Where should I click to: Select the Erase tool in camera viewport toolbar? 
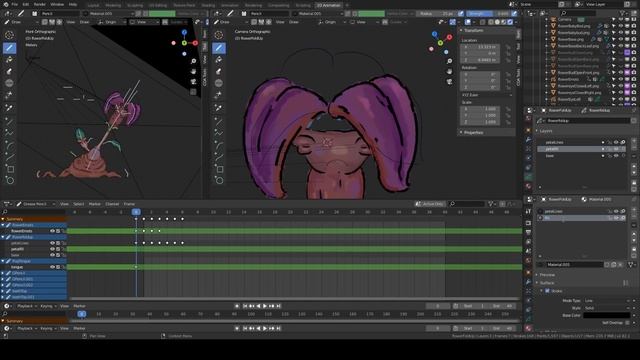coord(219,71)
